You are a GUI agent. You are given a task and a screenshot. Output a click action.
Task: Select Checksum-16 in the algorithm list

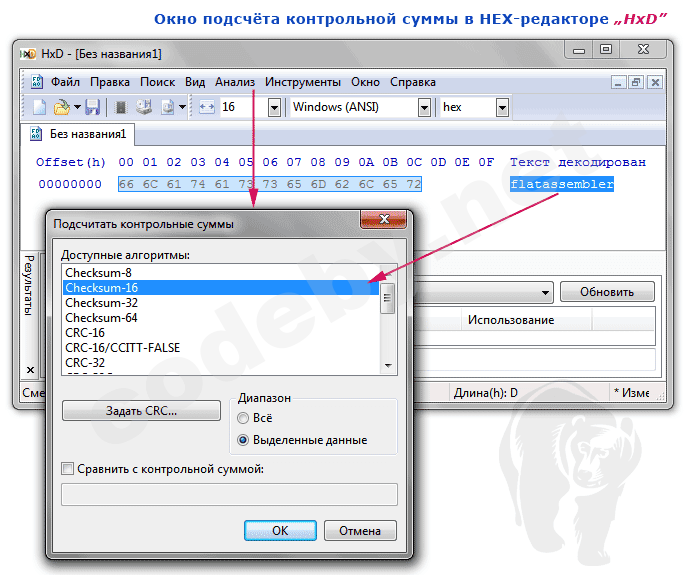click(x=221, y=288)
